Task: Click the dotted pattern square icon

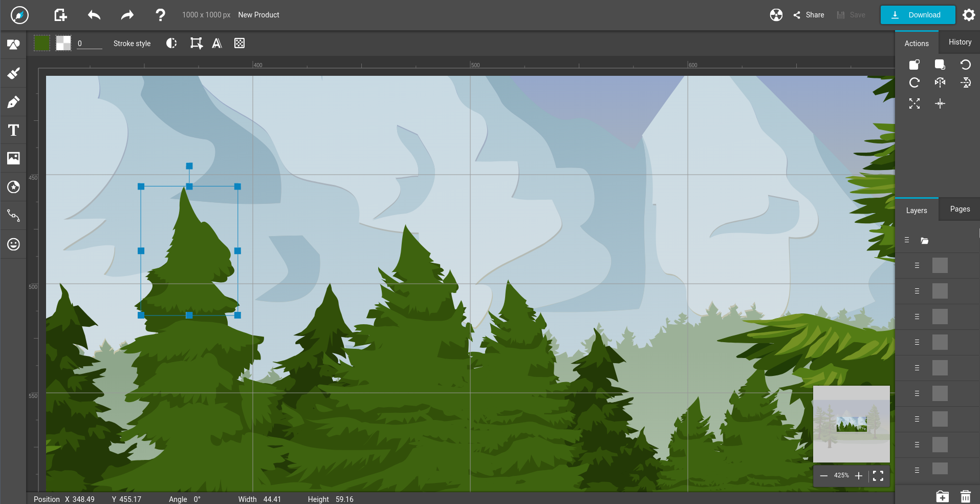Action: [239, 43]
